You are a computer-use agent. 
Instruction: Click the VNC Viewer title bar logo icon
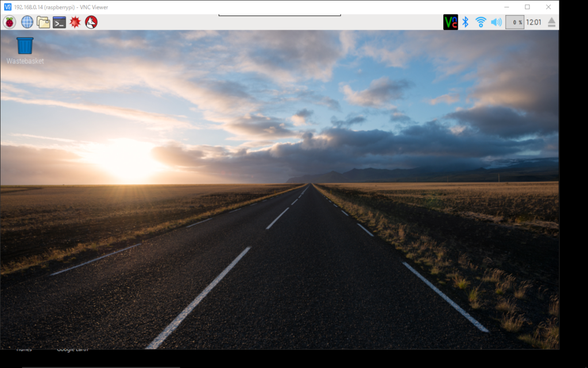click(7, 7)
